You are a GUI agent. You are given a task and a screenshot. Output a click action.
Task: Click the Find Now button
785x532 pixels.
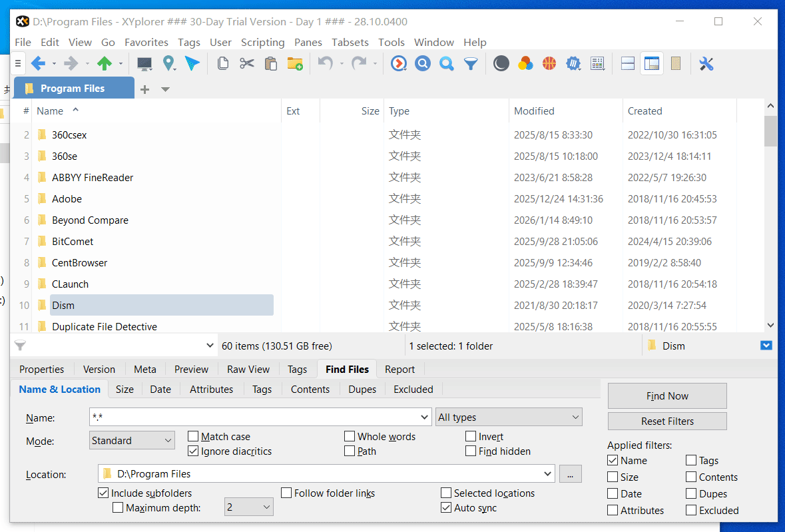click(x=667, y=396)
